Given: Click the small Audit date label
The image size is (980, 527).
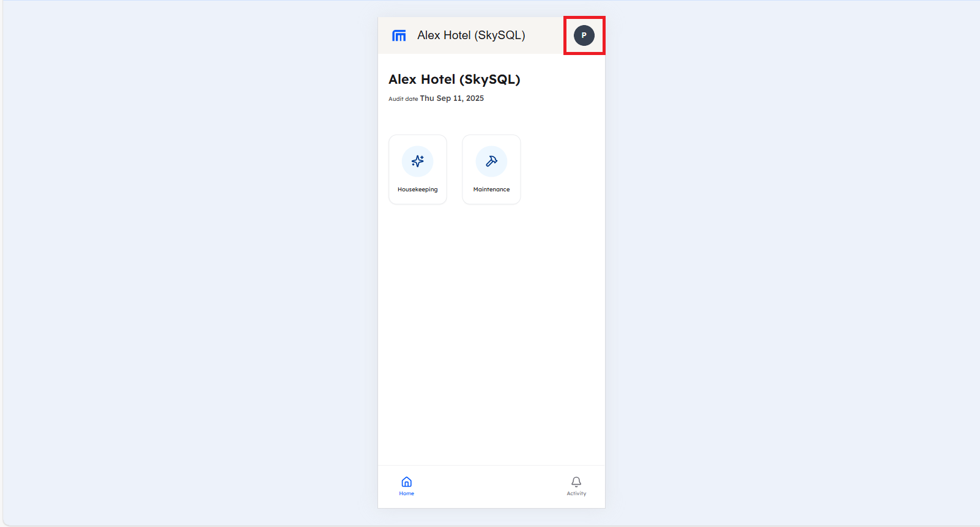Looking at the screenshot, I should 403,99.
